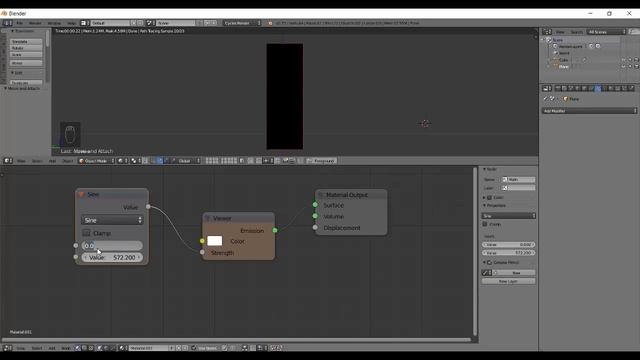Click the Volume socket on Material Output

click(x=315, y=216)
